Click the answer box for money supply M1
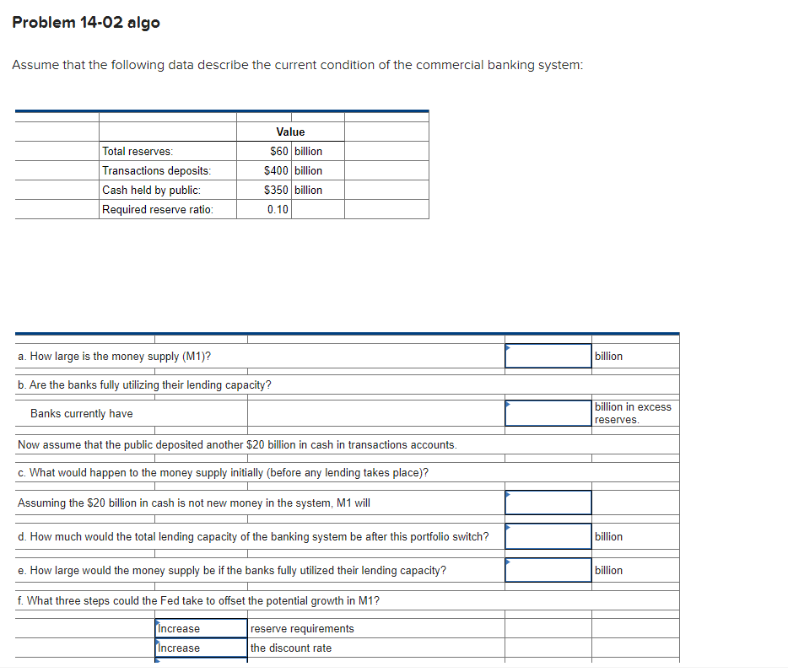This screenshot has width=788, height=672. click(x=547, y=355)
